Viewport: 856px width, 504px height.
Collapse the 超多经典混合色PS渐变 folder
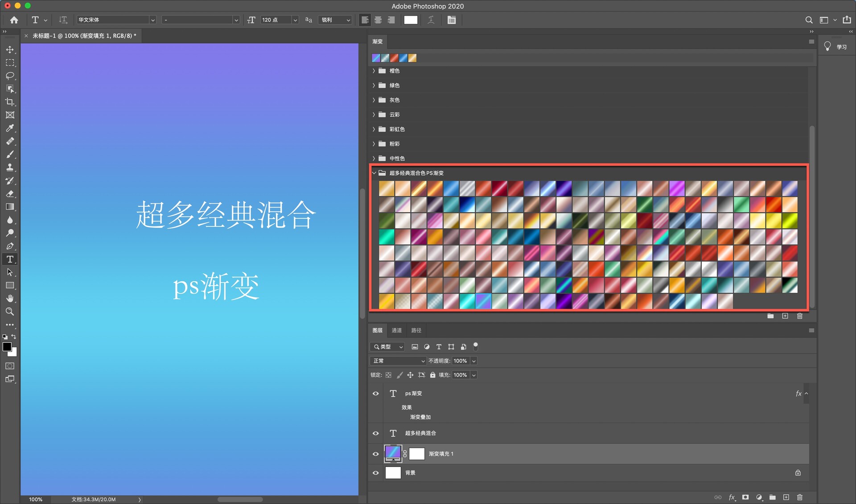[x=374, y=173]
